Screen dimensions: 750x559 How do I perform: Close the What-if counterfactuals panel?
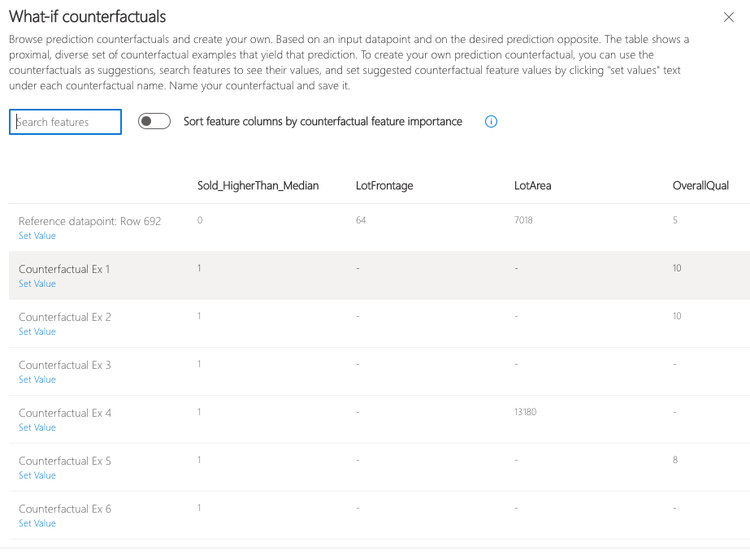[x=728, y=18]
